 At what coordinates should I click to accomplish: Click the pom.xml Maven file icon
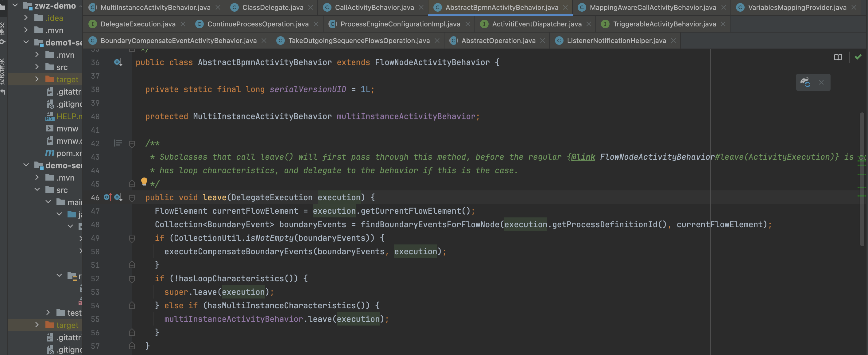(50, 153)
